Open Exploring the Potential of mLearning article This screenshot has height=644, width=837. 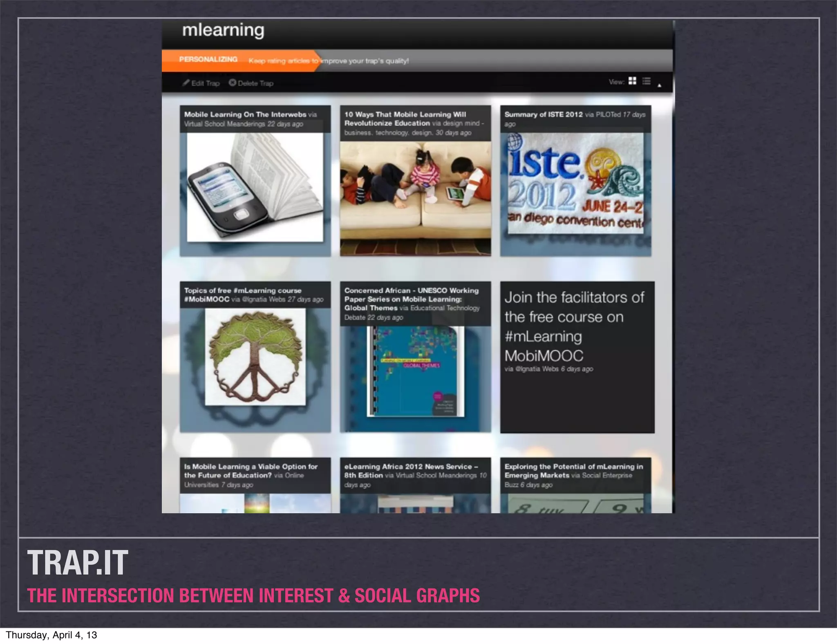573,471
